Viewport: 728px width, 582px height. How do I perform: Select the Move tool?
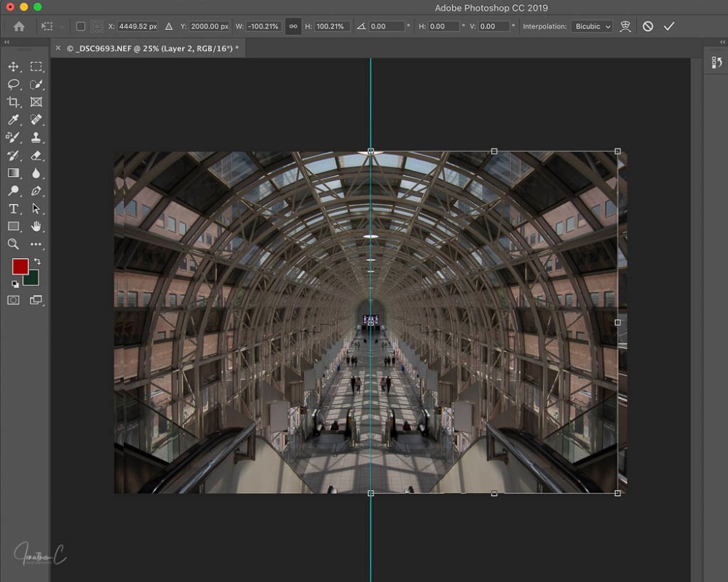click(x=13, y=67)
